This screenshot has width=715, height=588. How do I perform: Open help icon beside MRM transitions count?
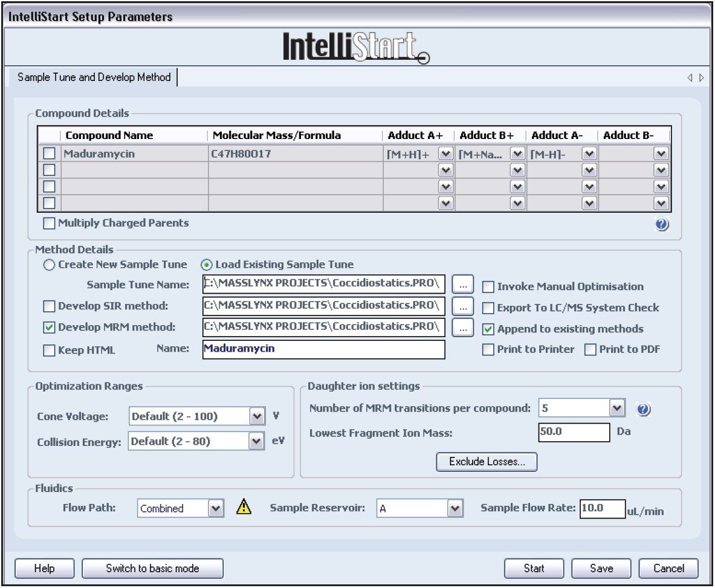coord(644,409)
